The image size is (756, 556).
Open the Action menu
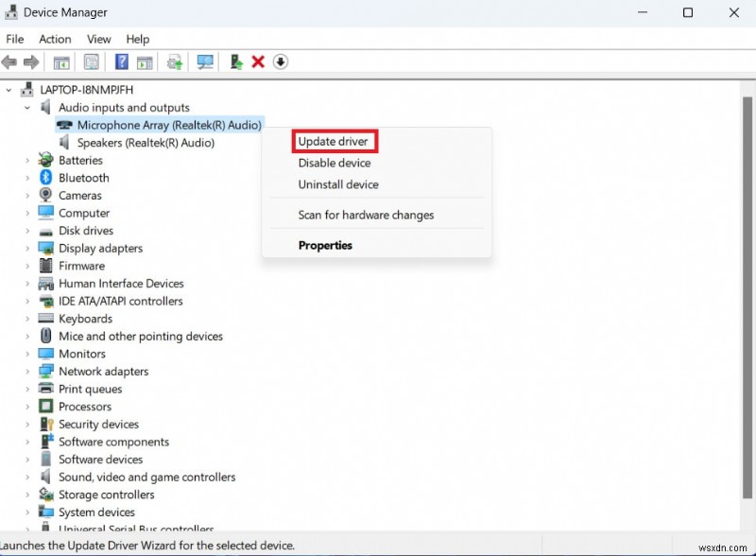point(55,39)
